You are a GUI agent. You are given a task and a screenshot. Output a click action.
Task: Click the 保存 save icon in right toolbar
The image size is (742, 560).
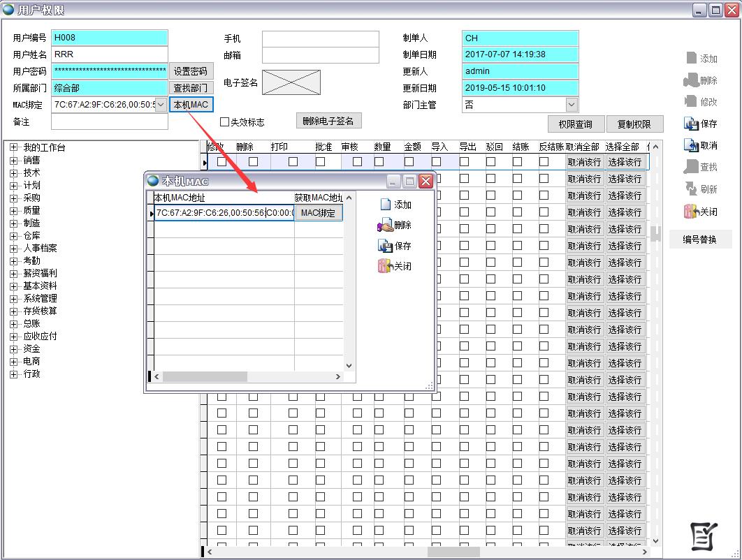click(x=692, y=124)
